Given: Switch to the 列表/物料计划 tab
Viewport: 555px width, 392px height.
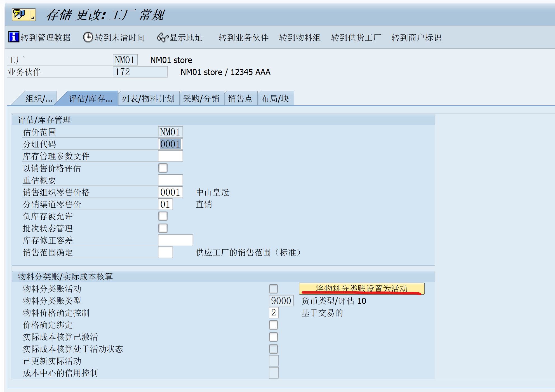Looking at the screenshot, I should point(148,98).
